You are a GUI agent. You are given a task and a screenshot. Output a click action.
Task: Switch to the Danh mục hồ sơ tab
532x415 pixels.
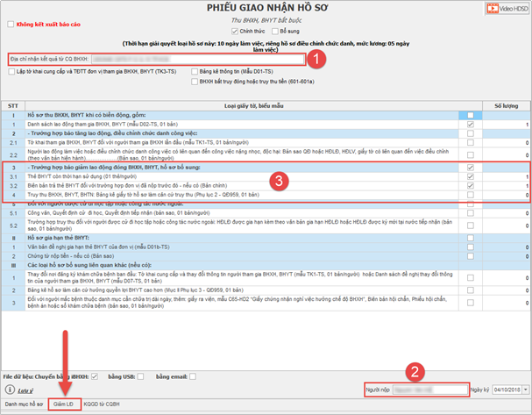[24, 404]
